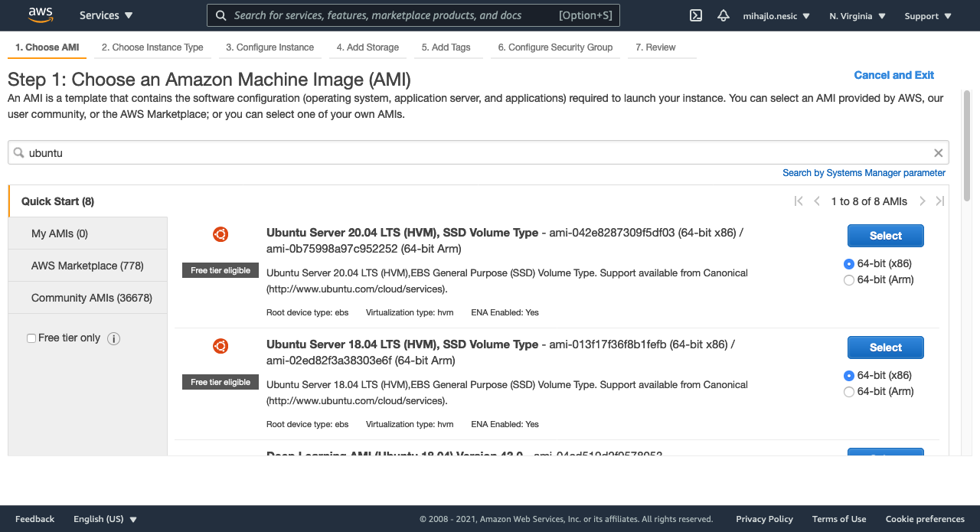Screen dimensions: 980x532
Task: Open the Privacy Policy link
Action: pos(764,519)
